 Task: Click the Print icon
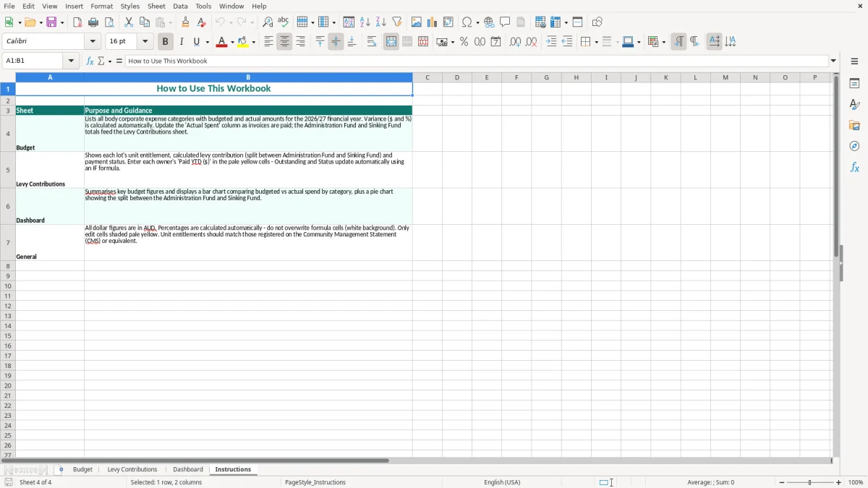tap(93, 22)
